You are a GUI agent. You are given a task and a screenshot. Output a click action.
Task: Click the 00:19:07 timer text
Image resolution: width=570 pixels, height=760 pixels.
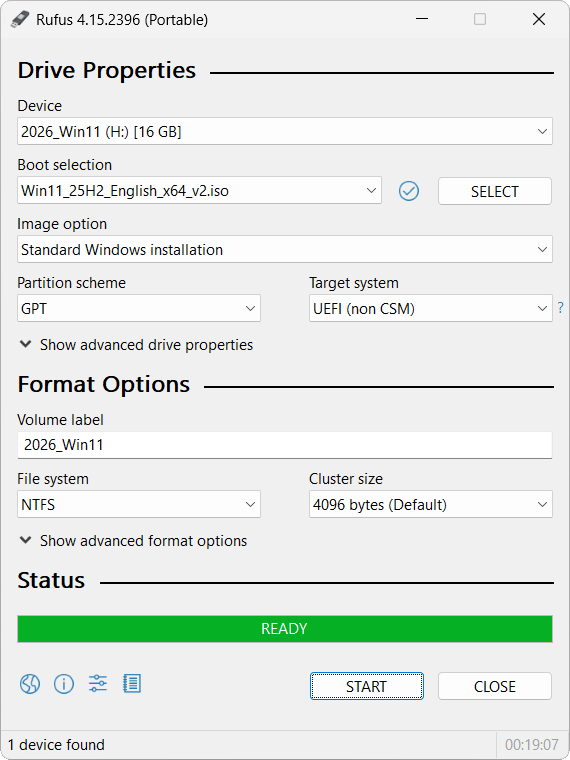(x=532, y=744)
